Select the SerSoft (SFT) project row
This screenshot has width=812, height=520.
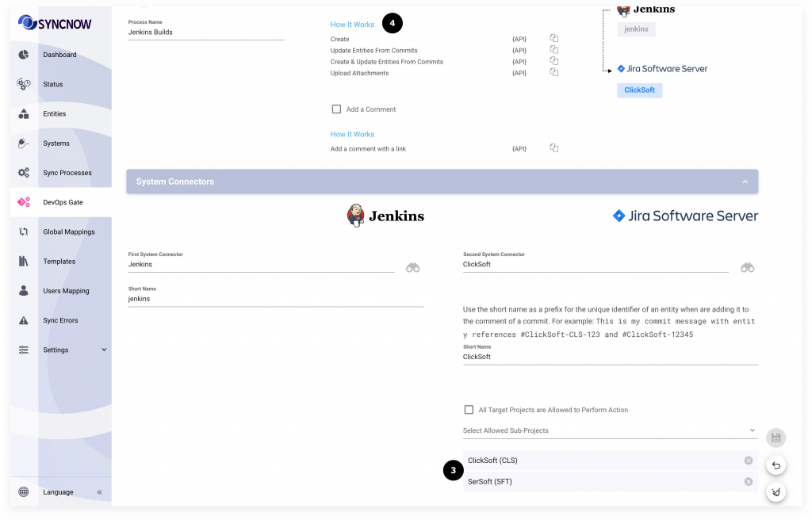coord(610,482)
